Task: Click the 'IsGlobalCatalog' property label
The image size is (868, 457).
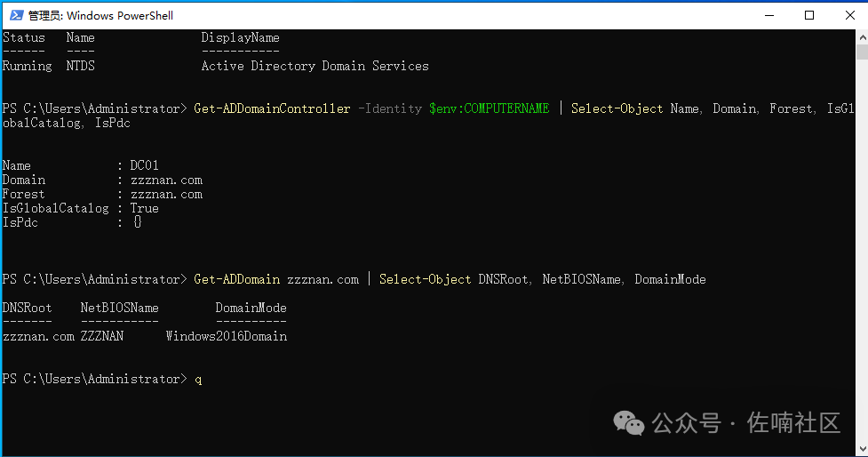Action: tap(56, 209)
